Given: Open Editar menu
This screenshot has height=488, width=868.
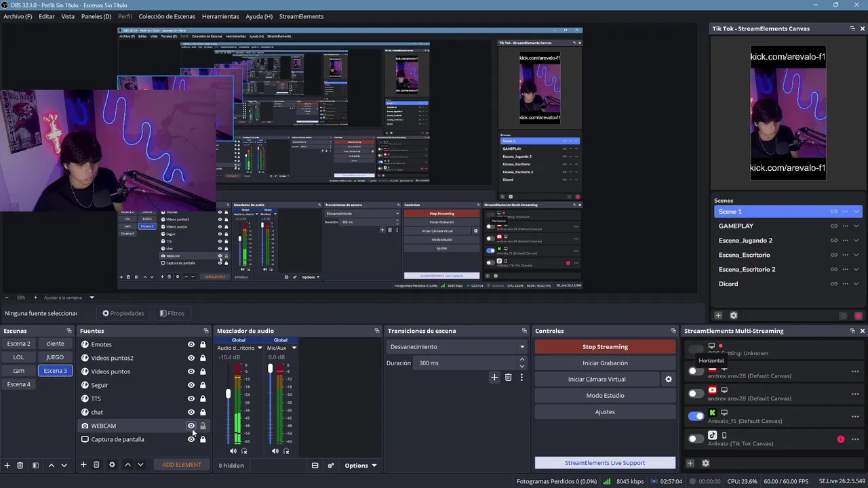Looking at the screenshot, I should (47, 16).
